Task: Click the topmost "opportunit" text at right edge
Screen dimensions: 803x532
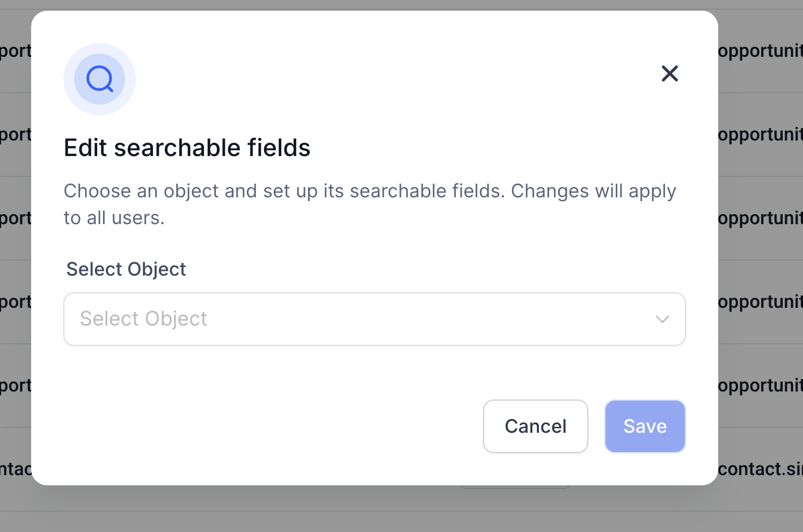Action: 760,51
